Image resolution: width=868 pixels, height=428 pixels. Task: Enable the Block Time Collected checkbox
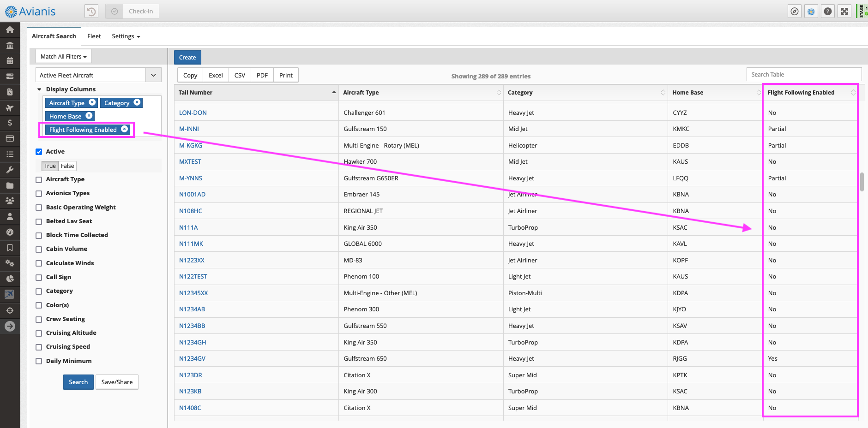pyautogui.click(x=39, y=235)
